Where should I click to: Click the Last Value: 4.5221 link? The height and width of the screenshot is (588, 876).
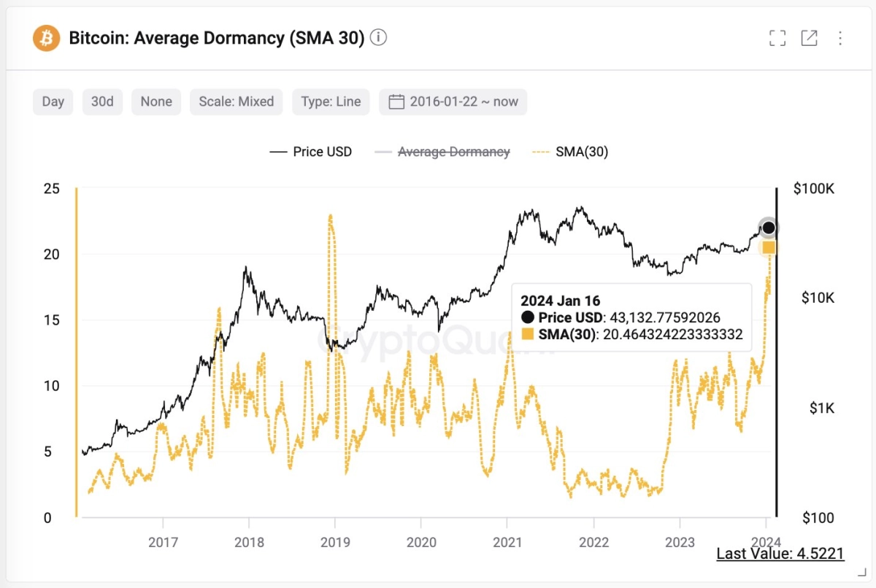tap(780, 554)
